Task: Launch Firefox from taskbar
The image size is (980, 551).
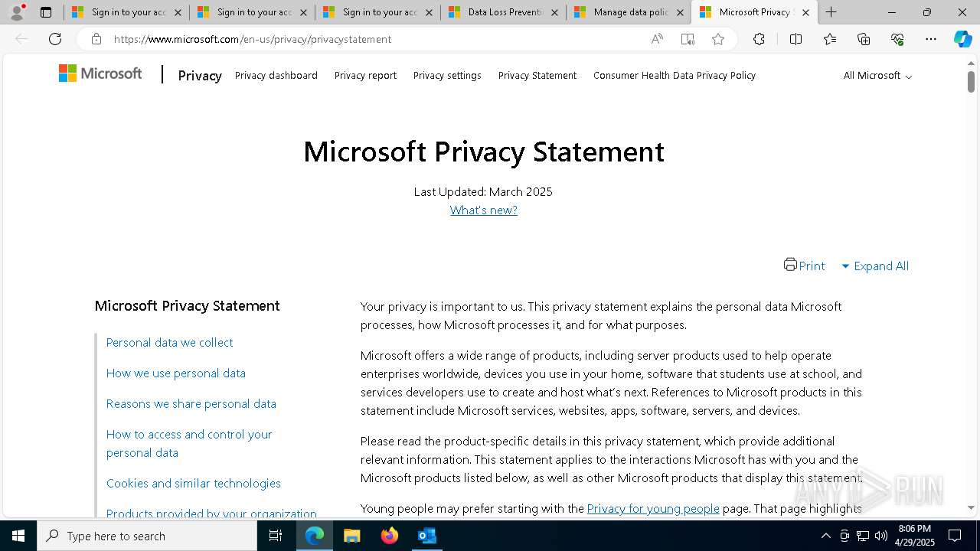Action: [x=390, y=536]
